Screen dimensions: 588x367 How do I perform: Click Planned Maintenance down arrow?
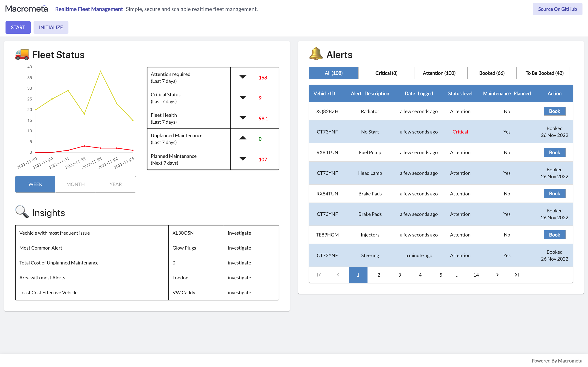243,159
